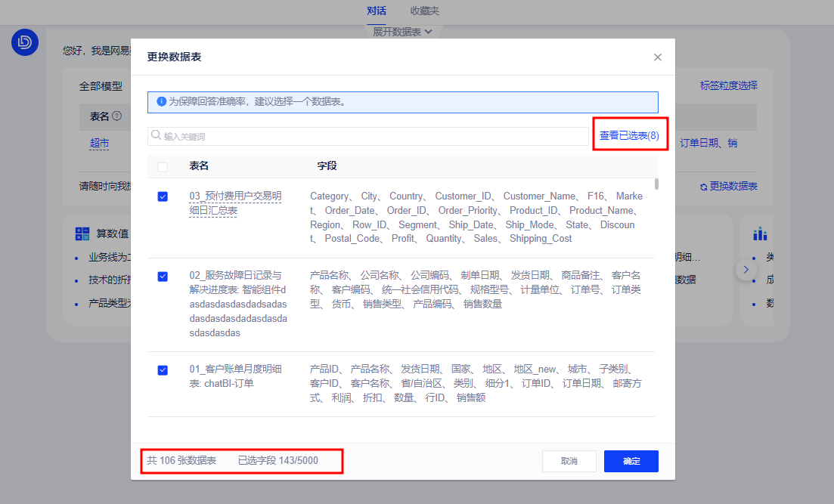The width and height of the screenshot is (834, 504).
Task: Toggle the select-all header checkbox
Action: coord(163,166)
